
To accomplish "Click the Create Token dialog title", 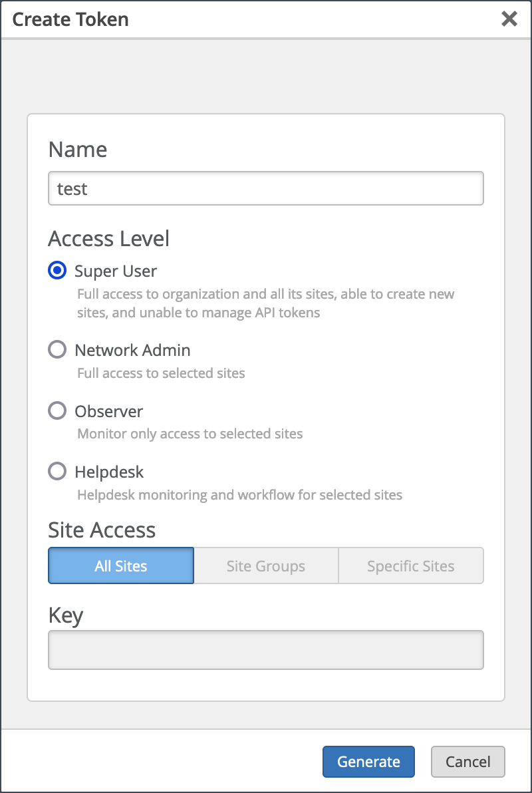I will click(70, 19).
